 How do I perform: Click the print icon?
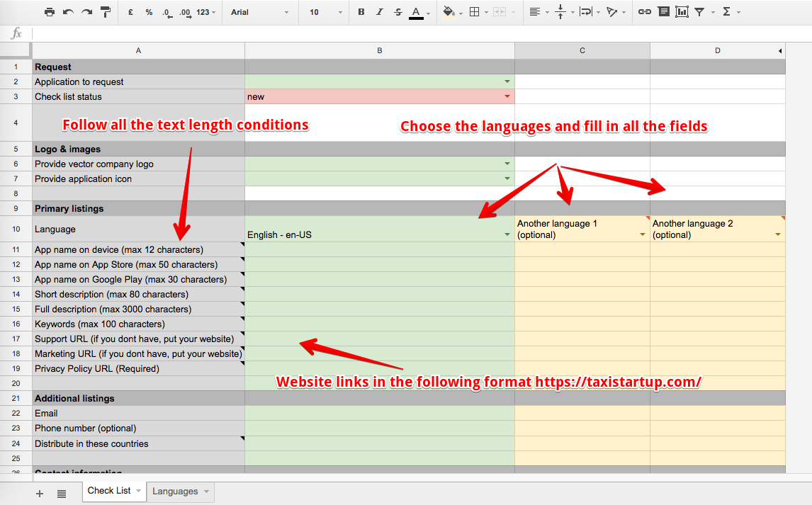pyautogui.click(x=49, y=12)
